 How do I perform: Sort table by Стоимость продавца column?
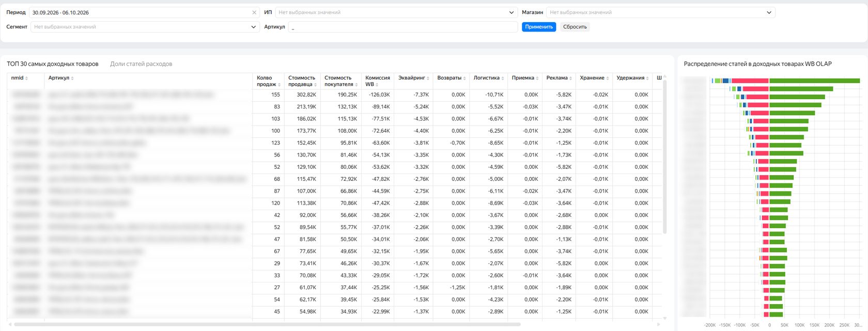[x=316, y=85]
